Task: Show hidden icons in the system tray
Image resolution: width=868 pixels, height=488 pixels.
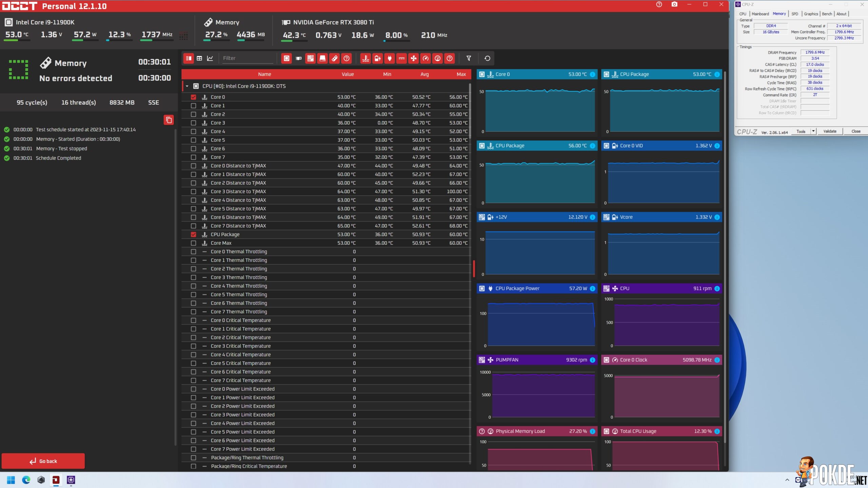Action: coord(787,480)
